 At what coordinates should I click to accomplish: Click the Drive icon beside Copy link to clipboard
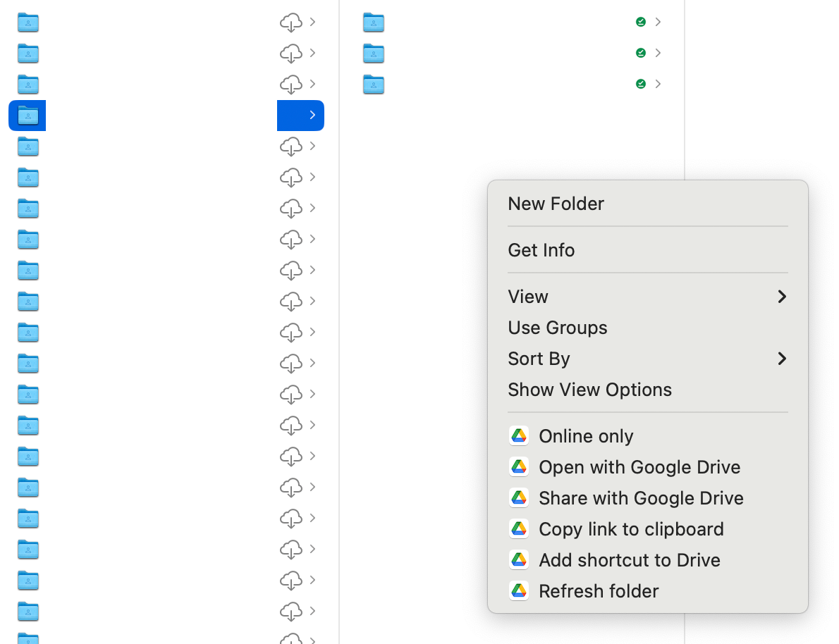pos(519,529)
